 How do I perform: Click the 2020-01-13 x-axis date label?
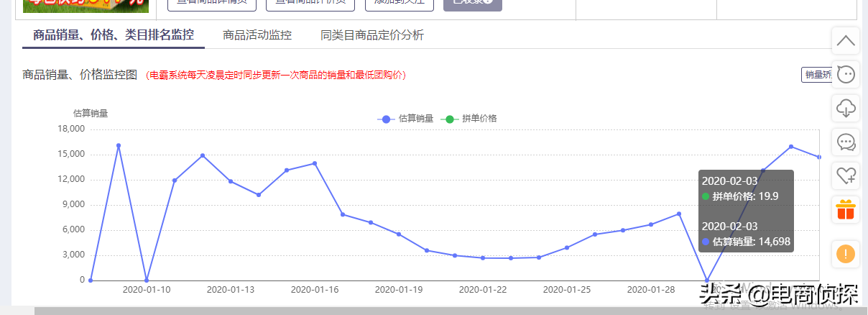(x=231, y=290)
